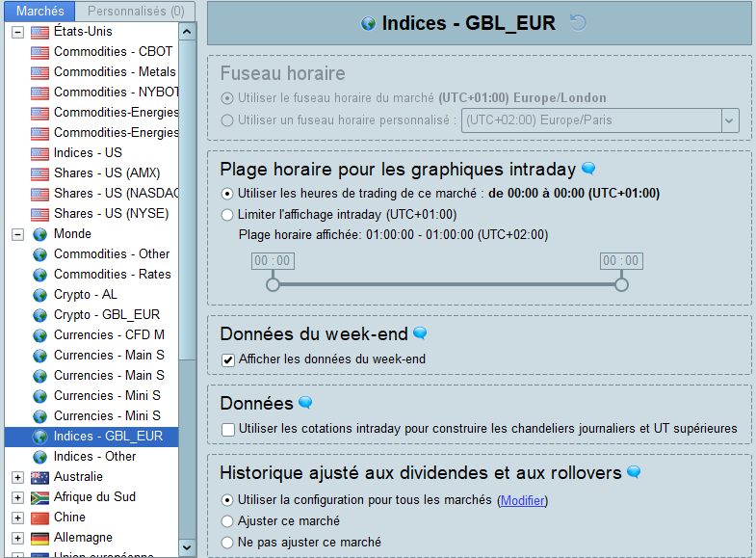Viewport: 756px width, 558px height.
Task: Select Utiliser un fuseau horaire personnalisé option
Action: (226, 120)
